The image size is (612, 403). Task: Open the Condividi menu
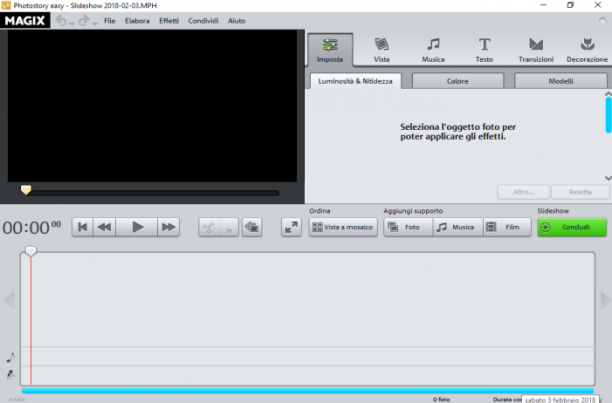pos(203,21)
